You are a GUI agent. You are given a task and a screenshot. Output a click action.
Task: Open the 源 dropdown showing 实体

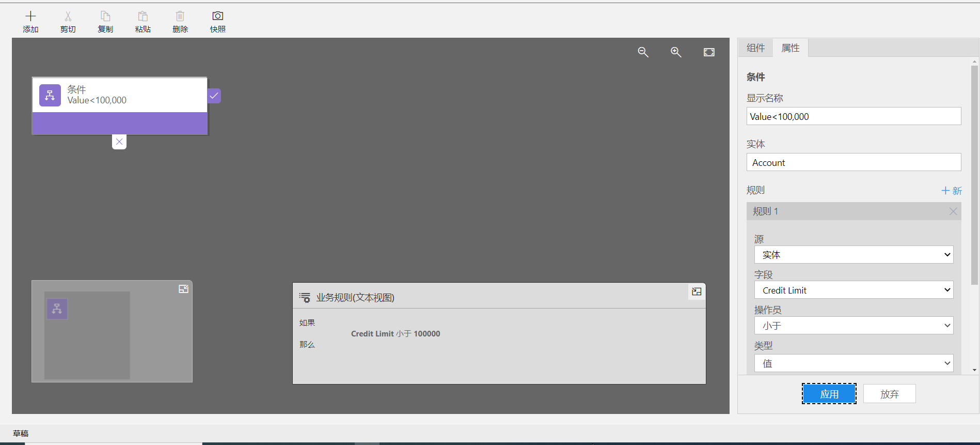pyautogui.click(x=853, y=255)
